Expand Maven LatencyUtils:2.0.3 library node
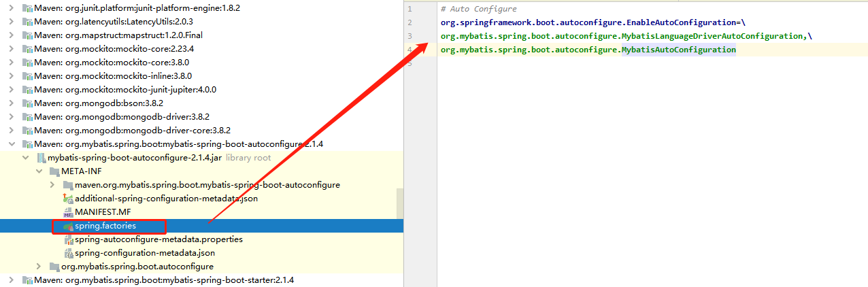This screenshot has height=287, width=868. 12,22
